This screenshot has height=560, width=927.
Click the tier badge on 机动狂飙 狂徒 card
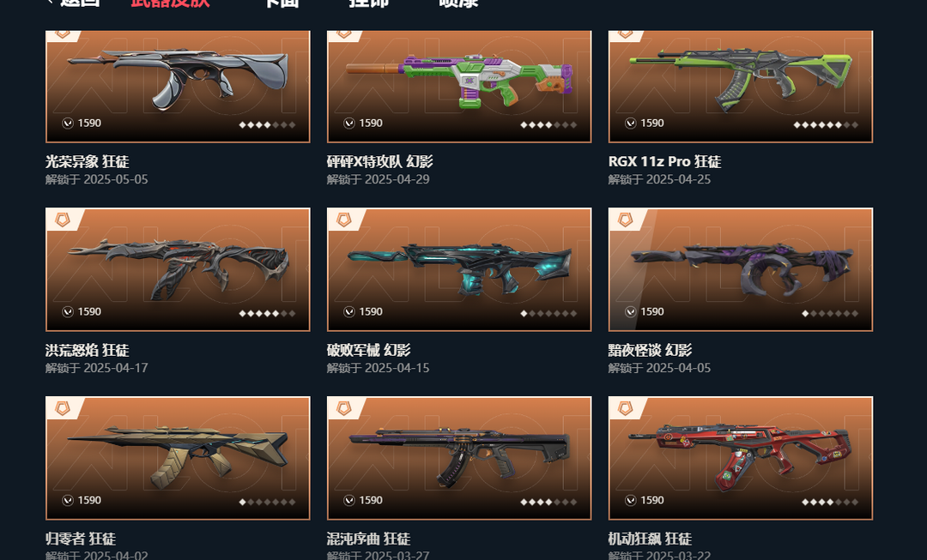tap(626, 408)
